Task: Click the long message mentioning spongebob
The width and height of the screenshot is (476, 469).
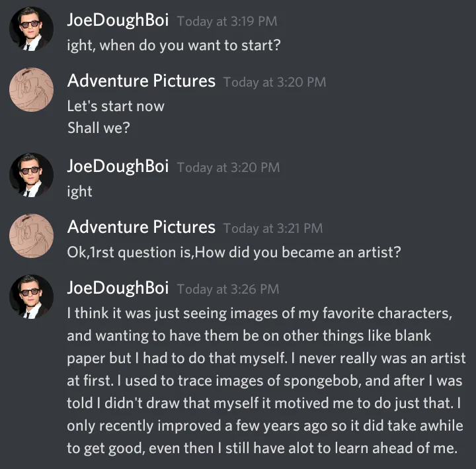Action: pos(264,380)
